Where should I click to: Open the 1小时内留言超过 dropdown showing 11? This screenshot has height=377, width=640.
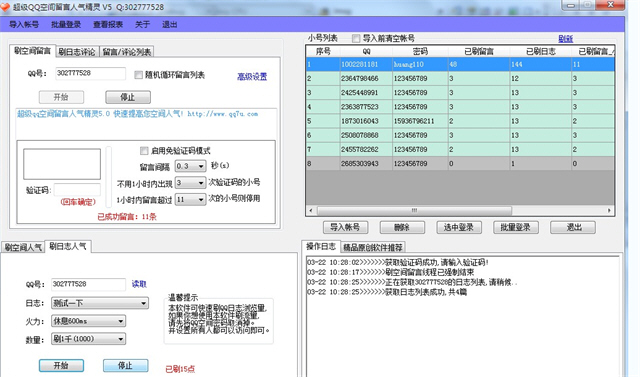[190, 200]
